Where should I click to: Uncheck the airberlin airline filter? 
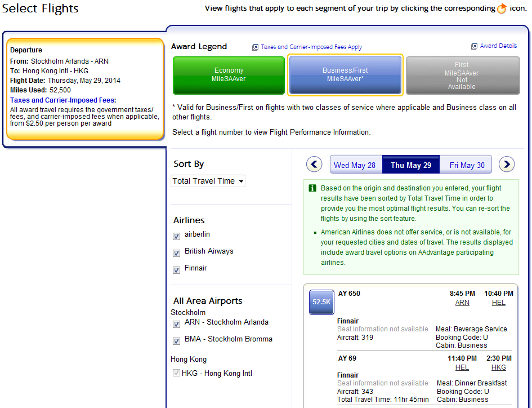pos(176,236)
